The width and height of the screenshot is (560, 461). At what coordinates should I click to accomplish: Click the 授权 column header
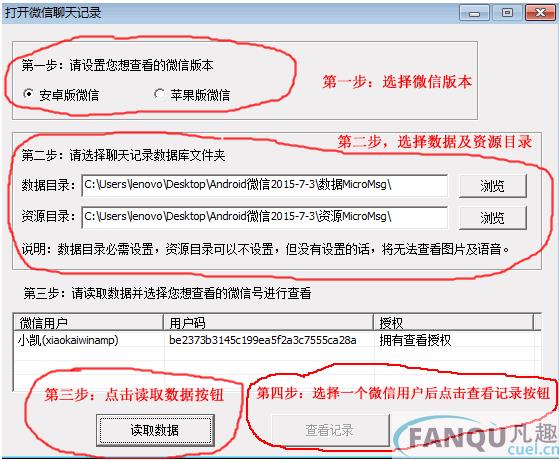(454, 322)
